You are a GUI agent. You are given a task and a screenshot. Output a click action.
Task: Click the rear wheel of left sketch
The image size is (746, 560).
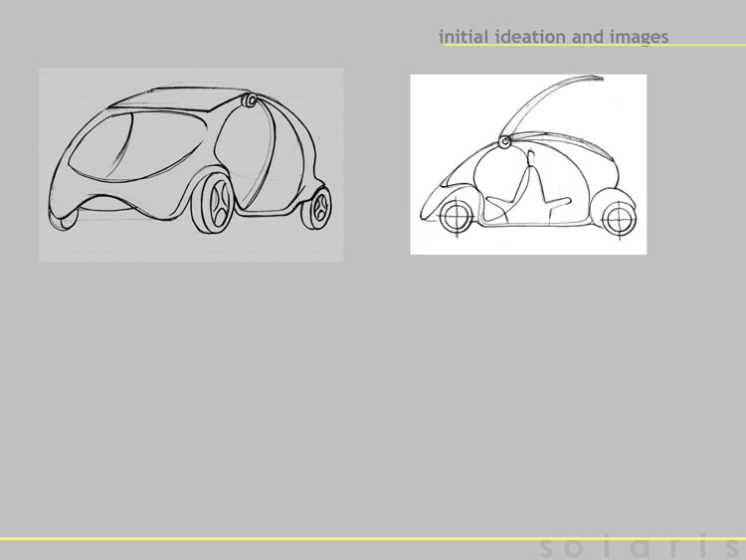317,208
